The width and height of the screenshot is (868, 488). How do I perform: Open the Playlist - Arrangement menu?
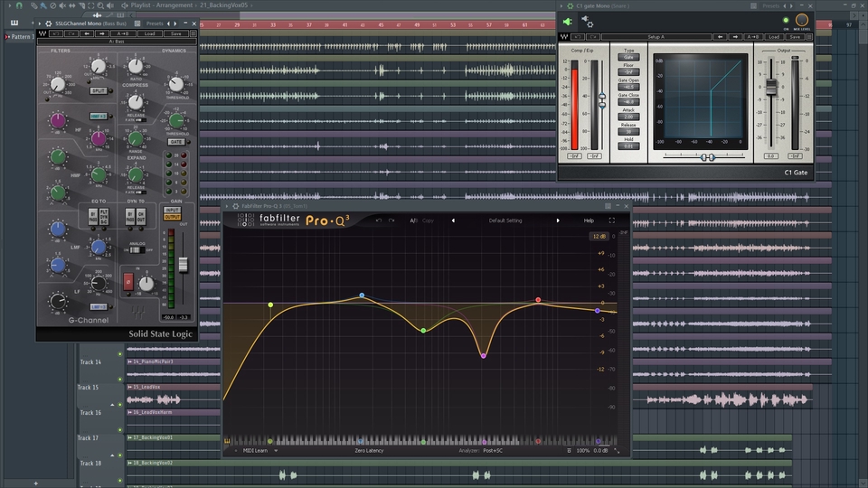[162, 5]
